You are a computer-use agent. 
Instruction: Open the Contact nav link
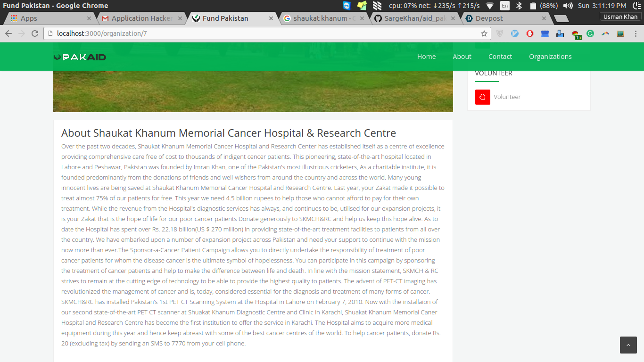tap(500, 57)
